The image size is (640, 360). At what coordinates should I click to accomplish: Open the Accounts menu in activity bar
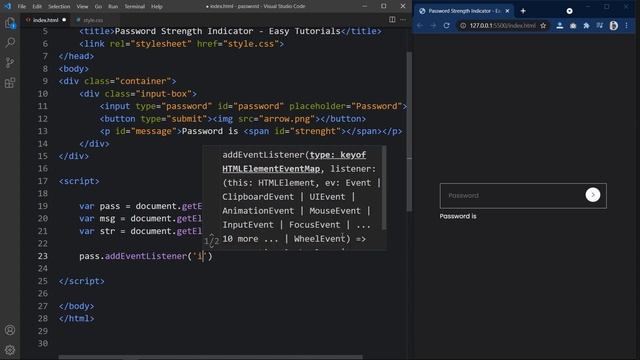pyautogui.click(x=10, y=330)
